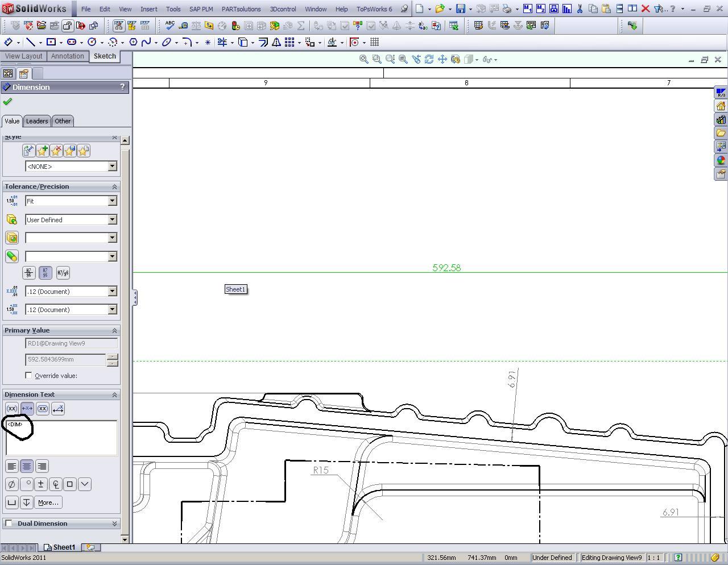
Task: Click the Save icon
Action: (461, 9)
